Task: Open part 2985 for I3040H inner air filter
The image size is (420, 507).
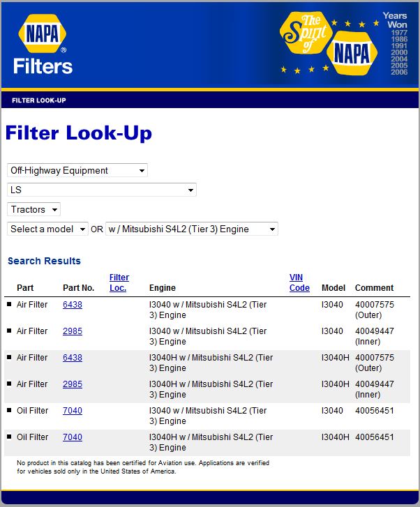Action: click(73, 384)
